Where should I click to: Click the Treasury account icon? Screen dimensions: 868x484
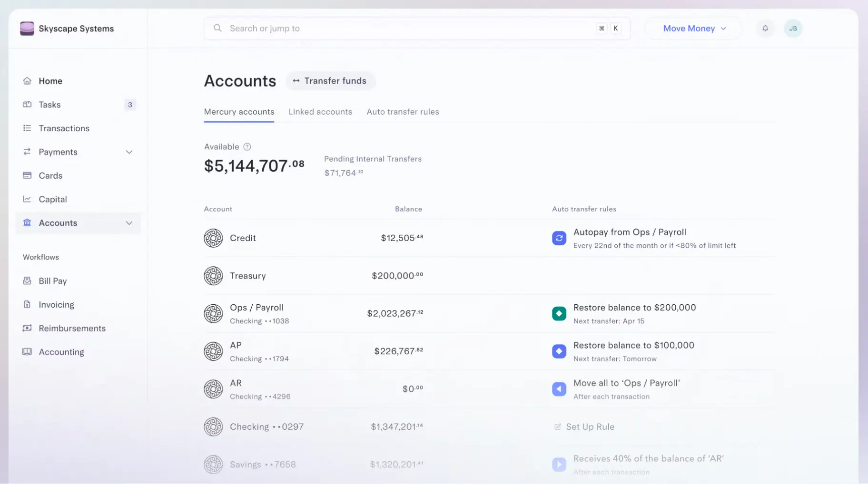tap(213, 276)
